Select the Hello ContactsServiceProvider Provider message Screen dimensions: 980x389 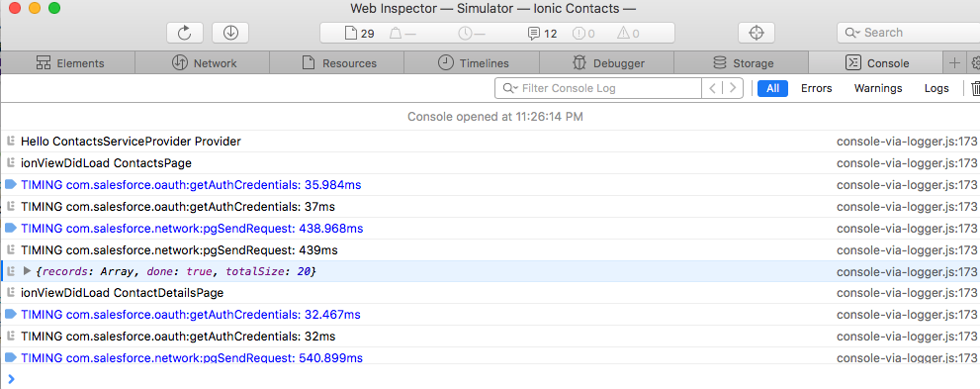point(131,142)
